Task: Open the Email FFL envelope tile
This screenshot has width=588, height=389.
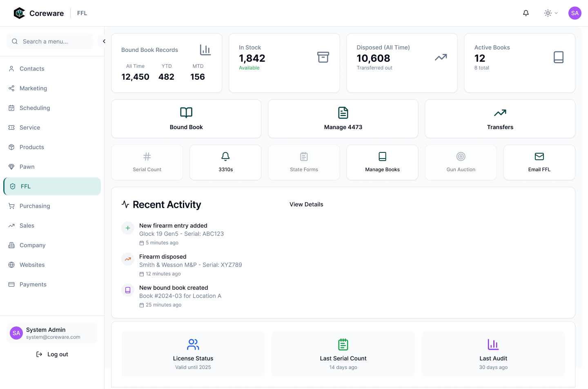Action: point(539,162)
